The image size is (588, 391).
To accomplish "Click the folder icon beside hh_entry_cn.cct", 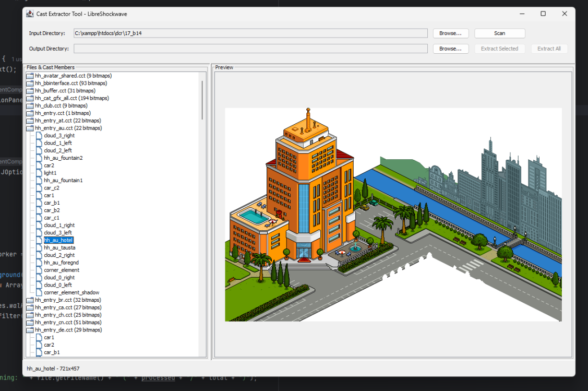I will coord(30,323).
